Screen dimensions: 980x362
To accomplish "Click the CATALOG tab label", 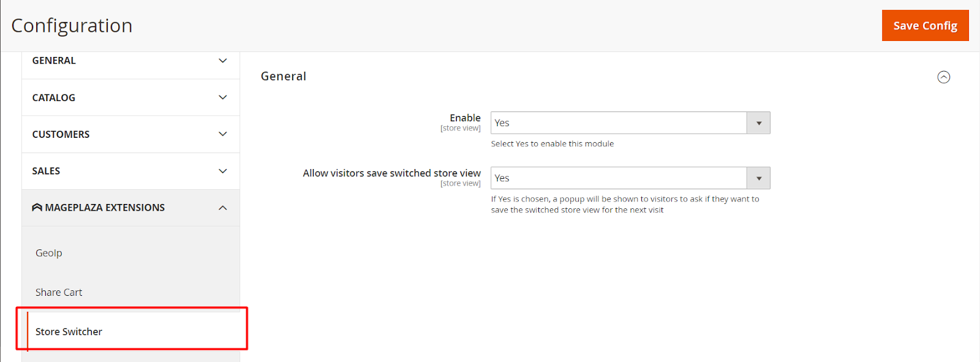I will click(54, 97).
